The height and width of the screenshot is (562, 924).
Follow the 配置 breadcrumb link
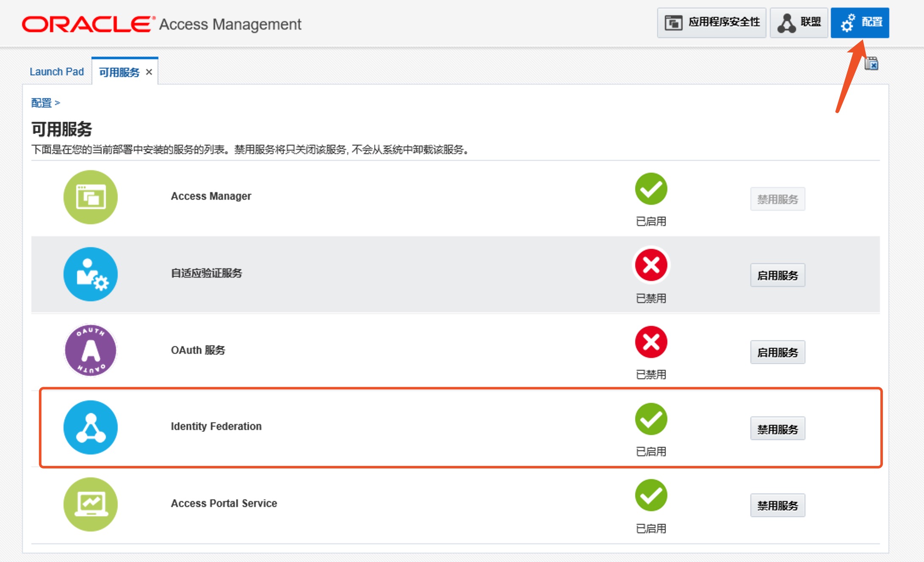click(41, 103)
